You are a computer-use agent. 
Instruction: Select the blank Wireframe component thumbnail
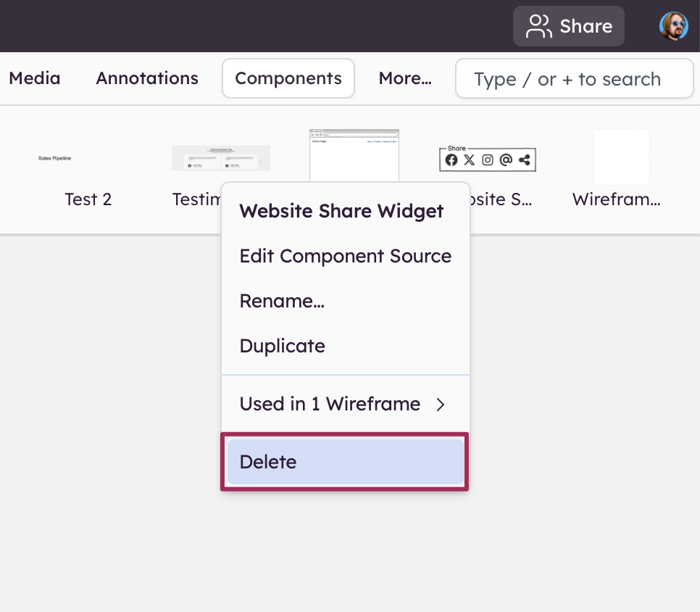[621, 157]
